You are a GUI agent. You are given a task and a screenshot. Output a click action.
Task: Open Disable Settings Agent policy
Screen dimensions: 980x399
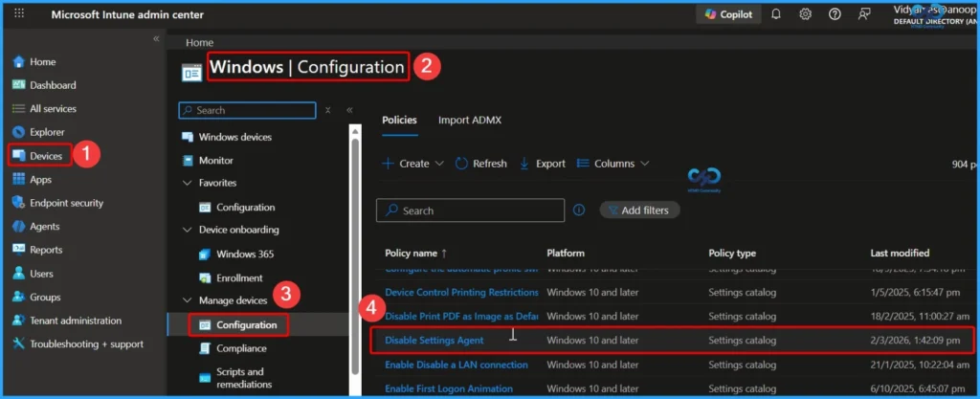pyautogui.click(x=434, y=341)
